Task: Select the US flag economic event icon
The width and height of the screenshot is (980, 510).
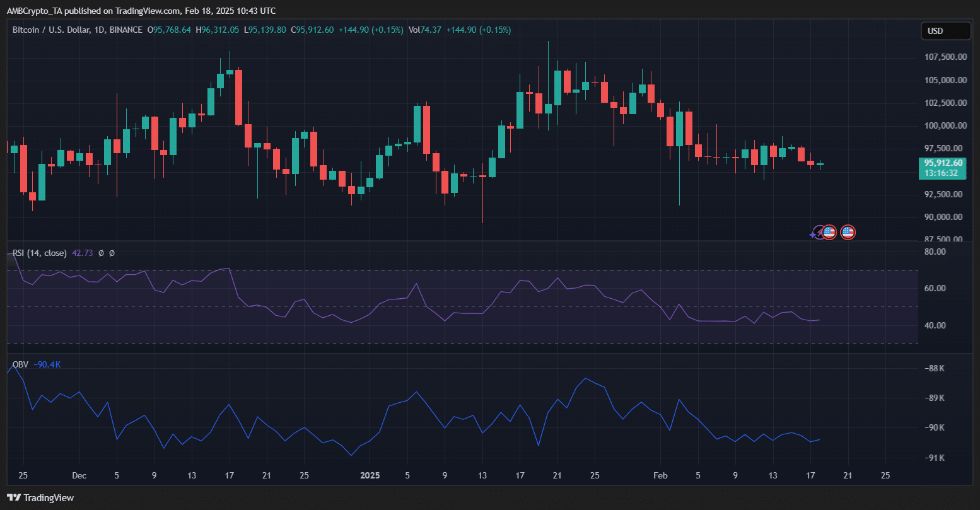Action: click(828, 232)
